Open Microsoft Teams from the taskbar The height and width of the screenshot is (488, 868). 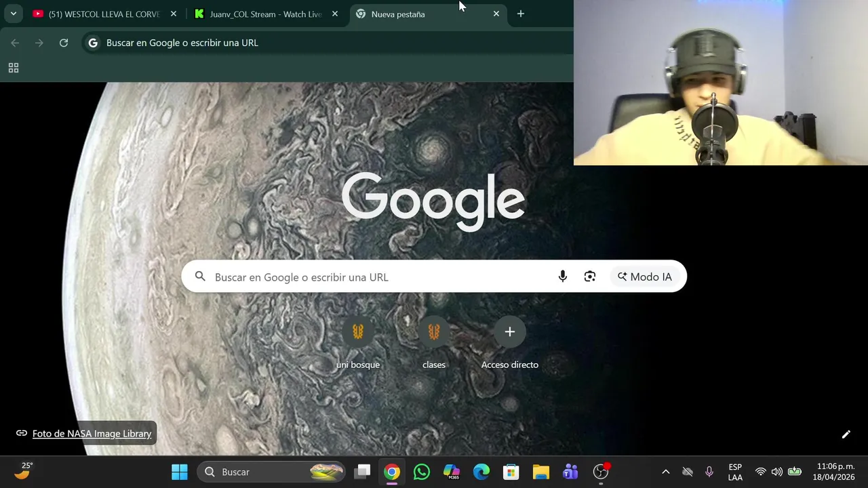coord(571,472)
